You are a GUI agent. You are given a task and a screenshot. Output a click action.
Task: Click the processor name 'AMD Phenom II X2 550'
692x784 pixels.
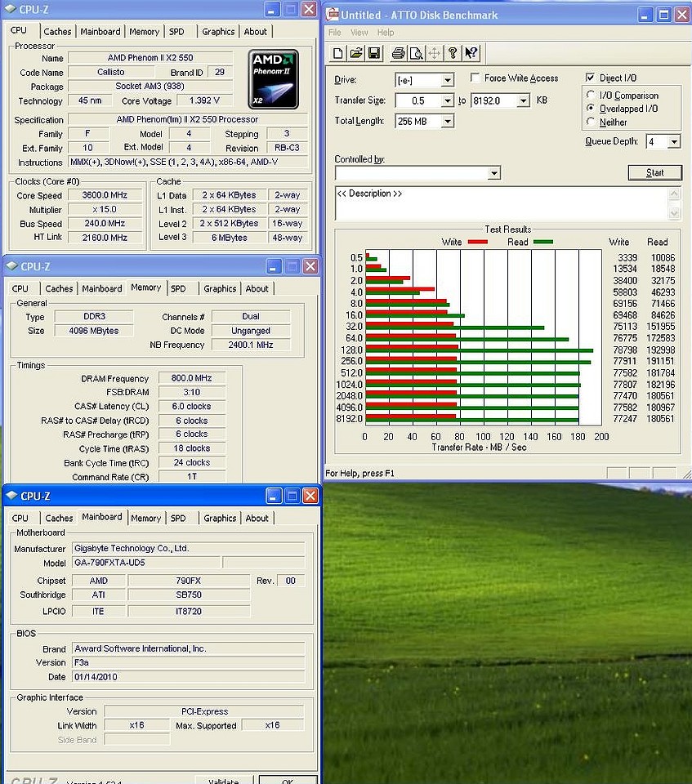click(x=150, y=58)
